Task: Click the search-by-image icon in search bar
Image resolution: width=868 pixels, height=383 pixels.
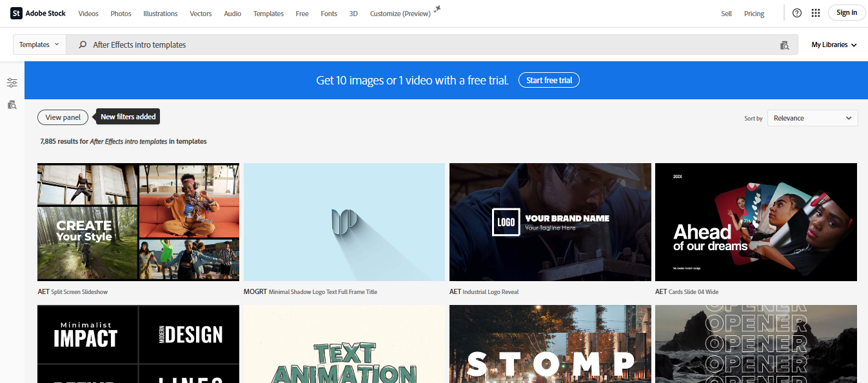Action: pyautogui.click(x=784, y=45)
